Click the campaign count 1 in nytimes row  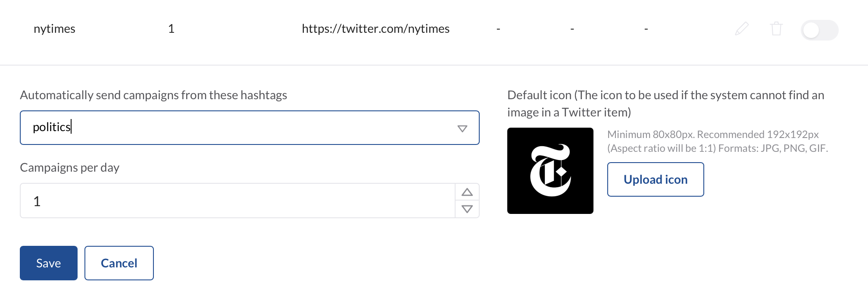(171, 29)
